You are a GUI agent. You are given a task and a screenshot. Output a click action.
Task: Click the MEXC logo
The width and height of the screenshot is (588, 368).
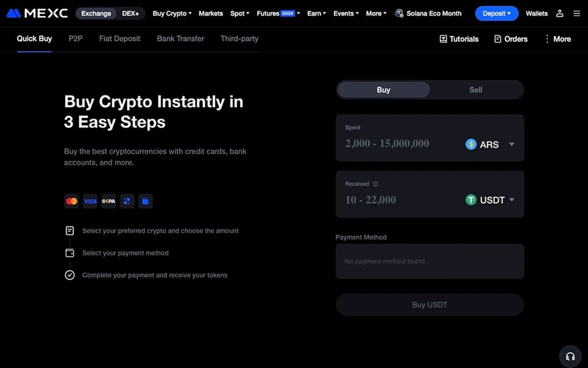tap(37, 13)
